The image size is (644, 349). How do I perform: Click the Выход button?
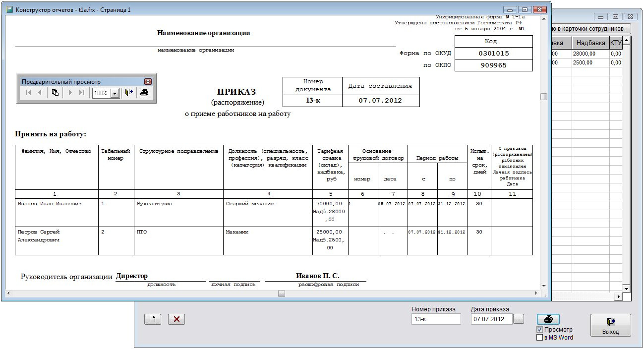coord(610,325)
